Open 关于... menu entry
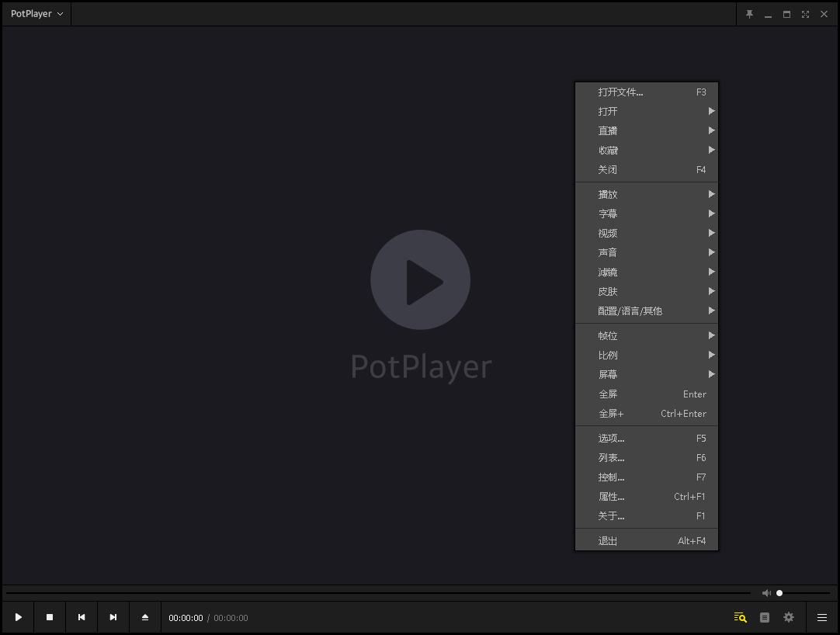This screenshot has height=635, width=840. pyautogui.click(x=647, y=516)
